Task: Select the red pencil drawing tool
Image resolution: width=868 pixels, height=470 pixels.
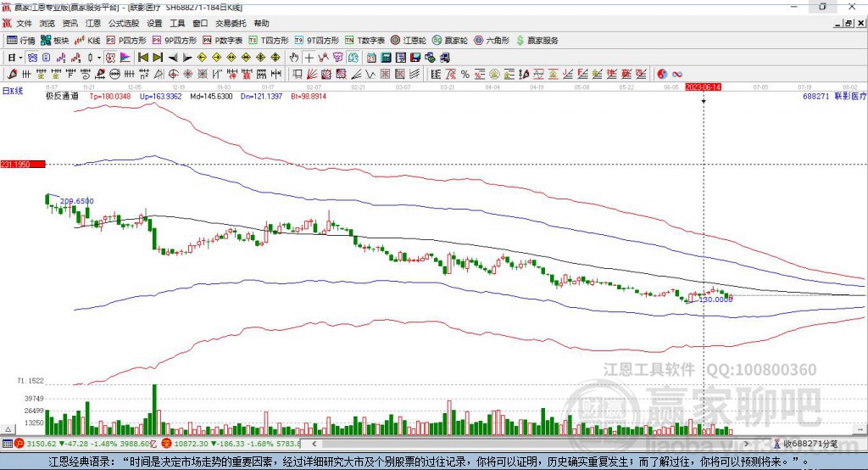Action: pos(12,74)
